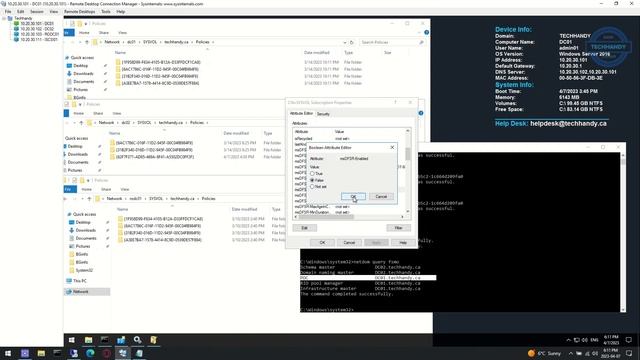
Task: Confirm OK in Boolean Attribute Editor
Action: (x=353, y=197)
